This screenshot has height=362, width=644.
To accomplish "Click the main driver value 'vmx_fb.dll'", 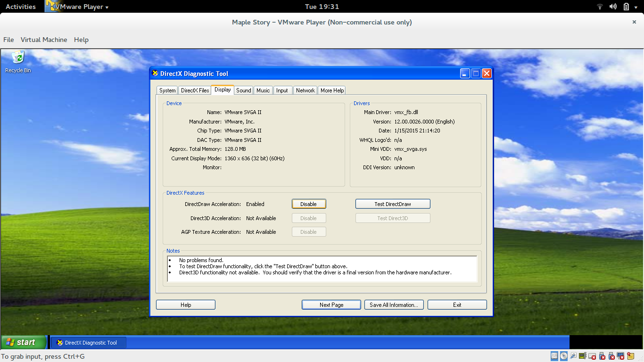I will coord(406,112).
